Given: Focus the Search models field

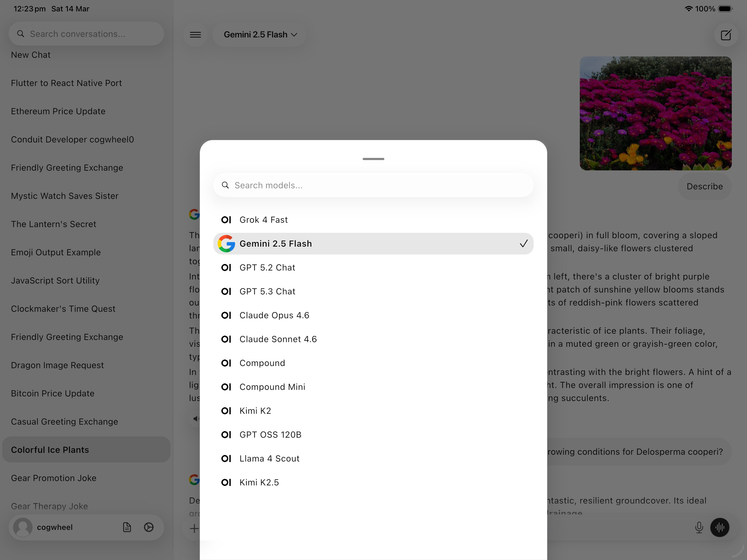Looking at the screenshot, I should 373,185.
